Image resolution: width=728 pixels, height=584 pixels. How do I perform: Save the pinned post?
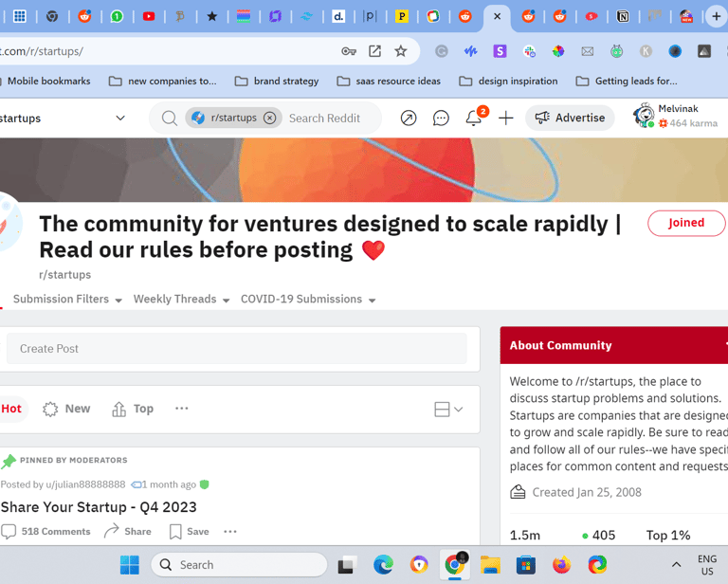tap(189, 532)
